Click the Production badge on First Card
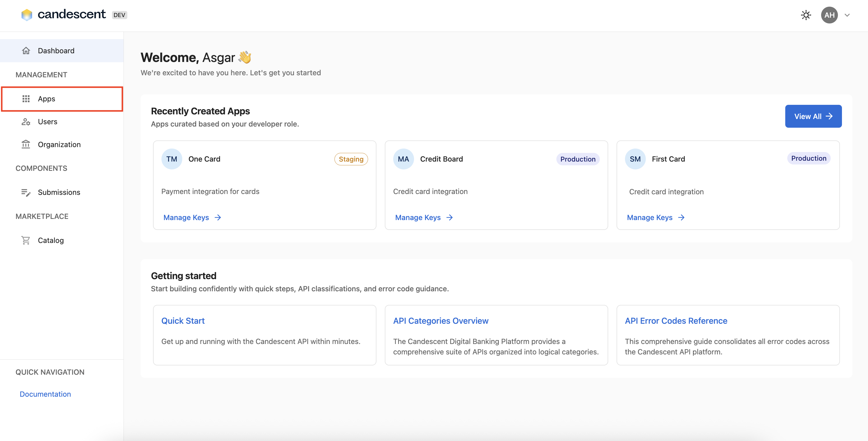This screenshot has width=868, height=441. (x=809, y=158)
